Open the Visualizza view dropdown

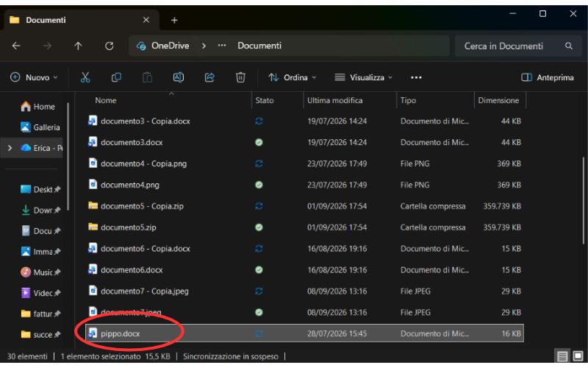click(x=363, y=77)
